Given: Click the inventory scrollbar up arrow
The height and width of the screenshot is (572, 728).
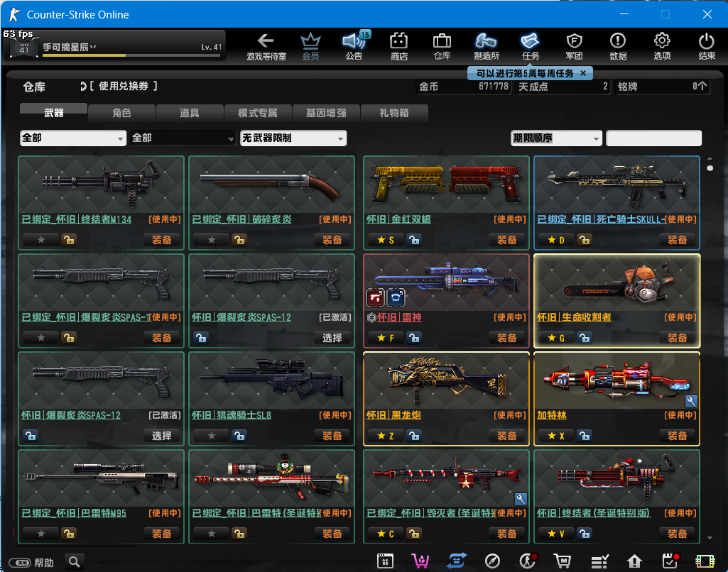Looking at the screenshot, I should (x=710, y=158).
